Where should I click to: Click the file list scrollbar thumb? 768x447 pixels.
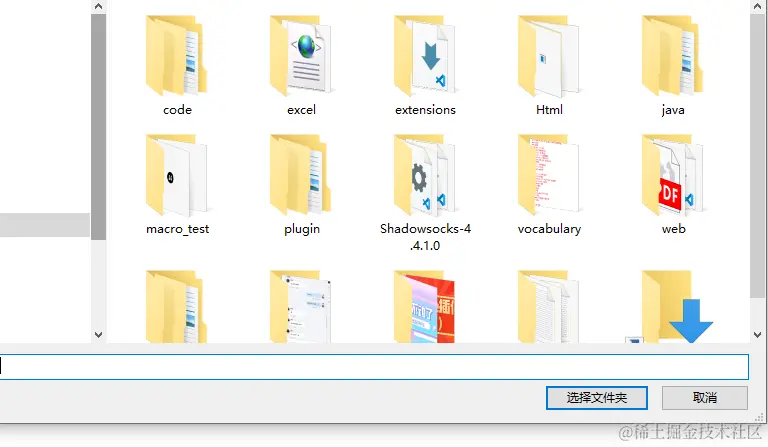click(757, 155)
